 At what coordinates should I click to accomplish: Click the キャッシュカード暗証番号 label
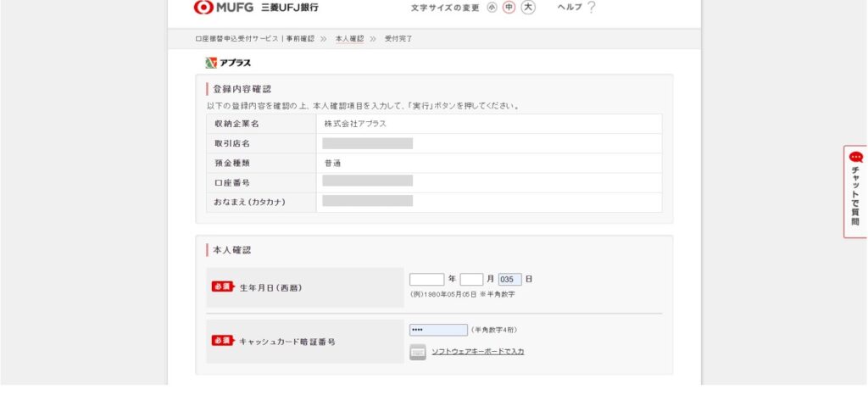pos(287,342)
